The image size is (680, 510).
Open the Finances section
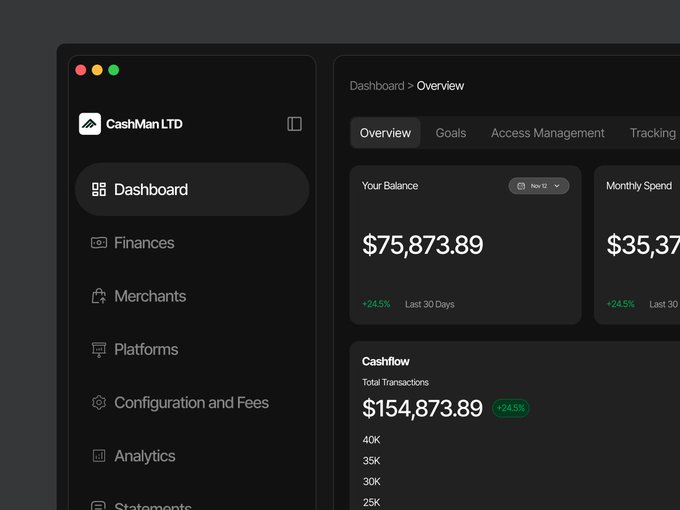192,242
